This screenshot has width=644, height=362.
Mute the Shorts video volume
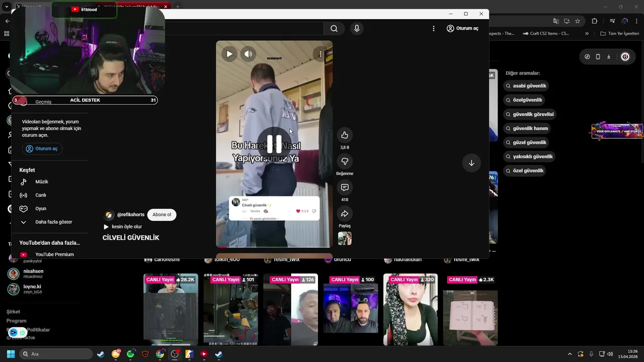tap(248, 54)
